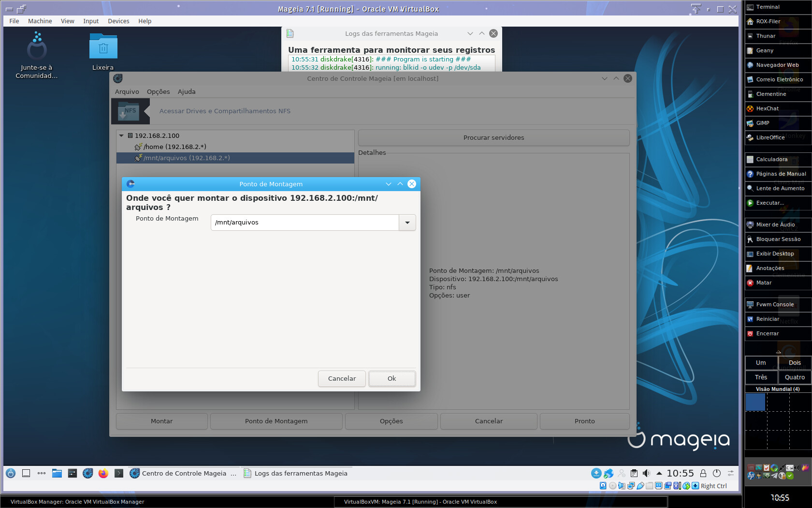This screenshot has height=508, width=812.
Task: Collapse the 192.168.2.100 server tree node
Action: (121, 136)
